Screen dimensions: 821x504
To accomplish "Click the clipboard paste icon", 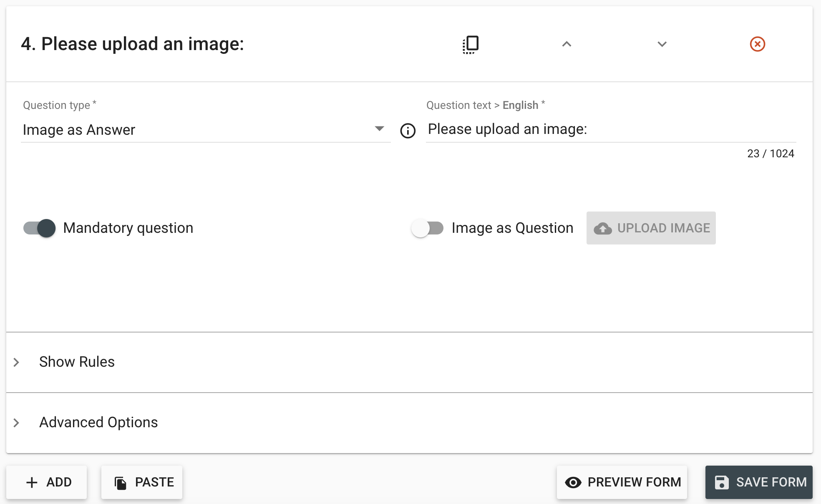I will (x=121, y=483).
